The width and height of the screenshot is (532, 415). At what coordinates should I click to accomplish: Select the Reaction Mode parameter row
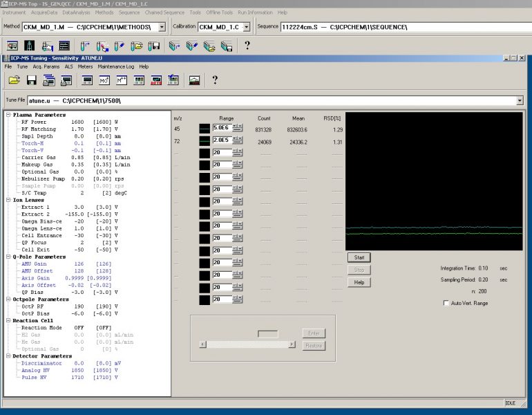tap(66, 328)
